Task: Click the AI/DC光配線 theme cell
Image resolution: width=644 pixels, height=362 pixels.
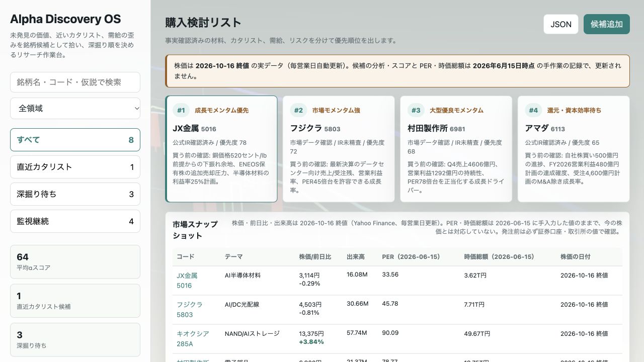Action: click(x=243, y=305)
